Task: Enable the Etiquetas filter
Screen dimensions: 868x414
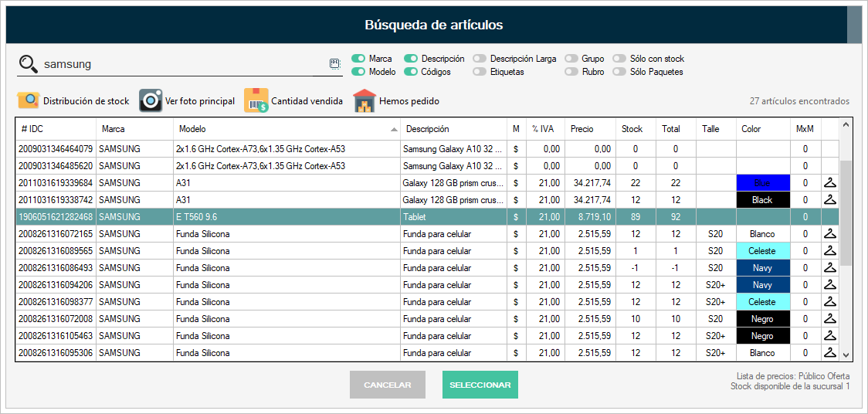Action: 480,72
